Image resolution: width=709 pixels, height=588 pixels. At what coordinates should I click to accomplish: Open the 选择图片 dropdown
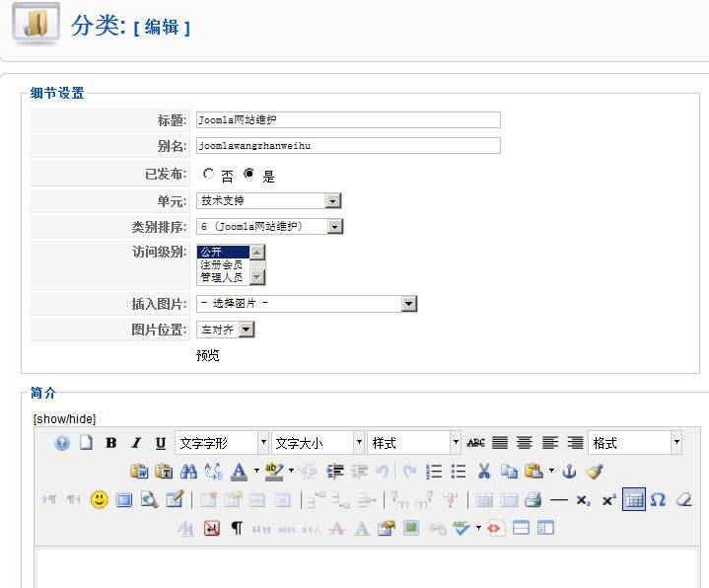[x=307, y=304]
